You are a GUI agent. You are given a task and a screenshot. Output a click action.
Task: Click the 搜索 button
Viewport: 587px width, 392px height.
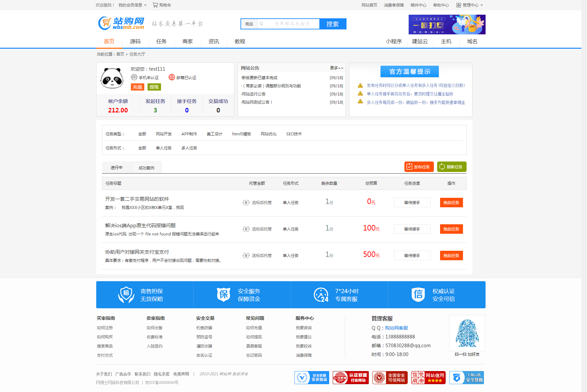[x=332, y=24]
